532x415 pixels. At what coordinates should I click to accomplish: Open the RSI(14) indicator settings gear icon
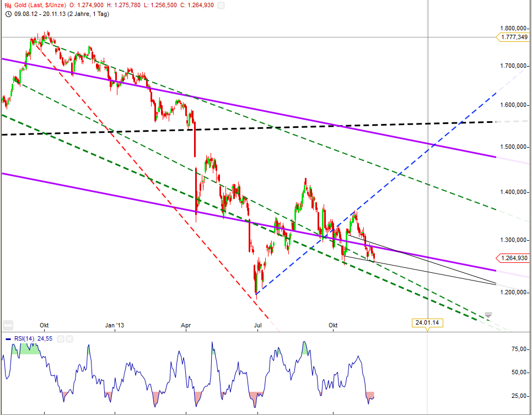[x=62, y=338]
